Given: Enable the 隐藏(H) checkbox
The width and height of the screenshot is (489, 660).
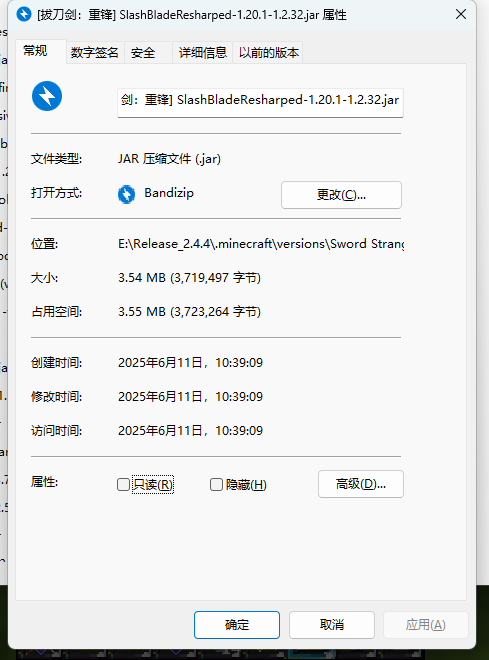Looking at the screenshot, I should pos(216,484).
